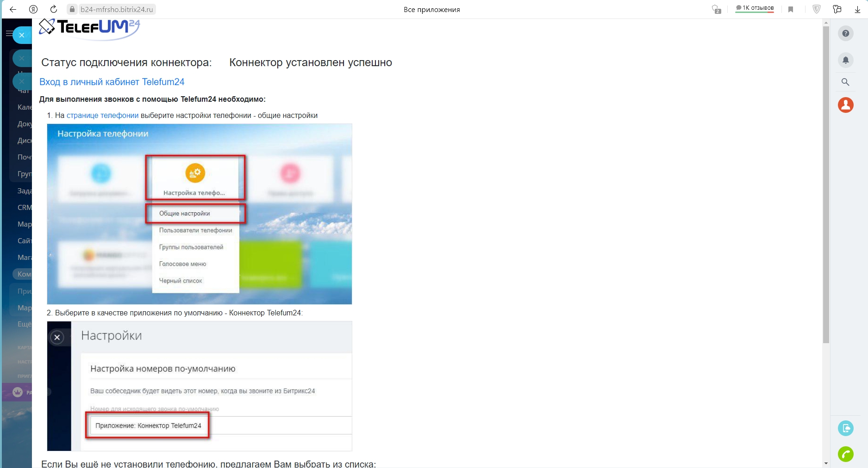Open the Bitrix24 help question-mark icon

[846, 33]
